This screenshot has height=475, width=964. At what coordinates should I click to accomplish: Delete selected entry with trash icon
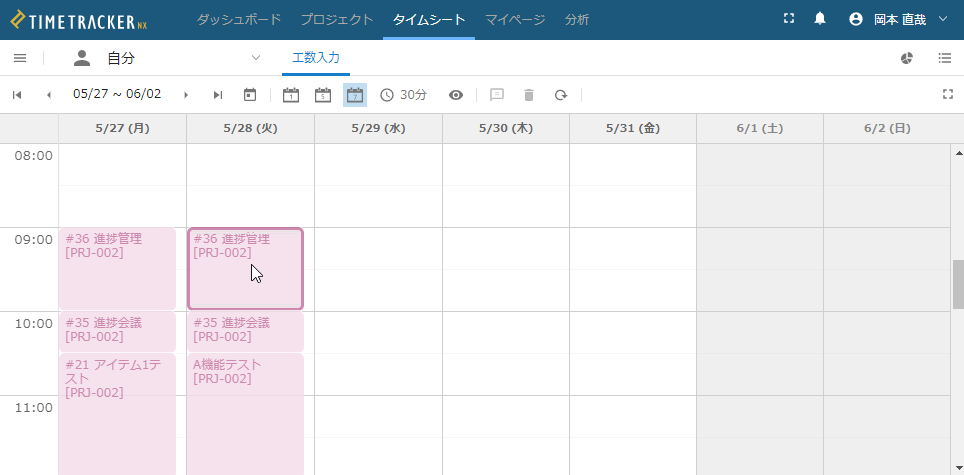pyautogui.click(x=529, y=95)
